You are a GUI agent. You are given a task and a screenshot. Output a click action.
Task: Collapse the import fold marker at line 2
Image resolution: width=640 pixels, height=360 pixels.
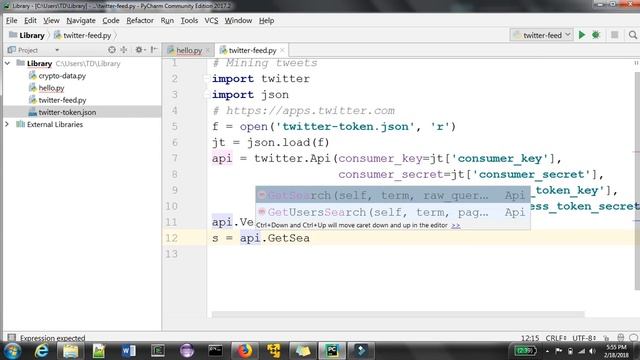point(207,78)
